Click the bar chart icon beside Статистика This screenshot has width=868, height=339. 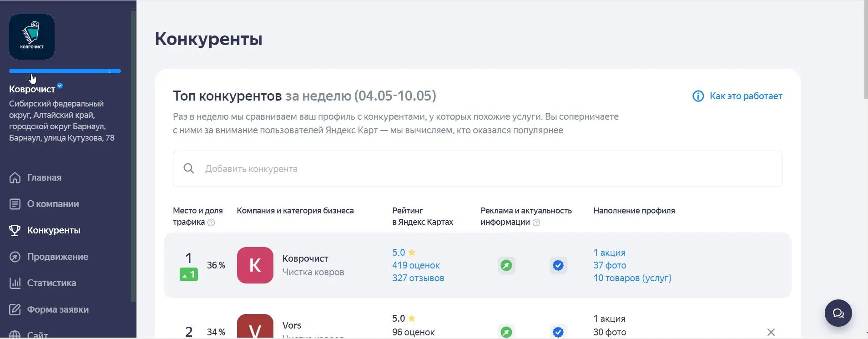click(15, 283)
